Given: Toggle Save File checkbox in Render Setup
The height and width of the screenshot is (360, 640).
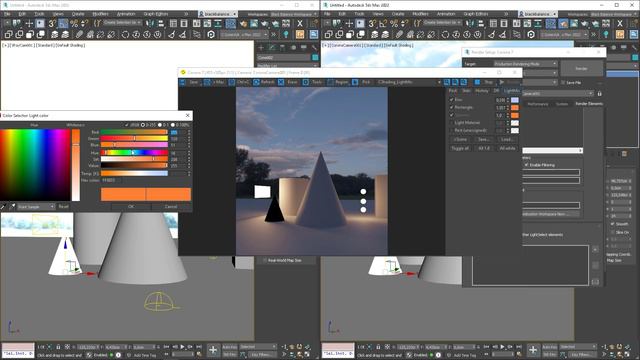Looking at the screenshot, I should [563, 82].
